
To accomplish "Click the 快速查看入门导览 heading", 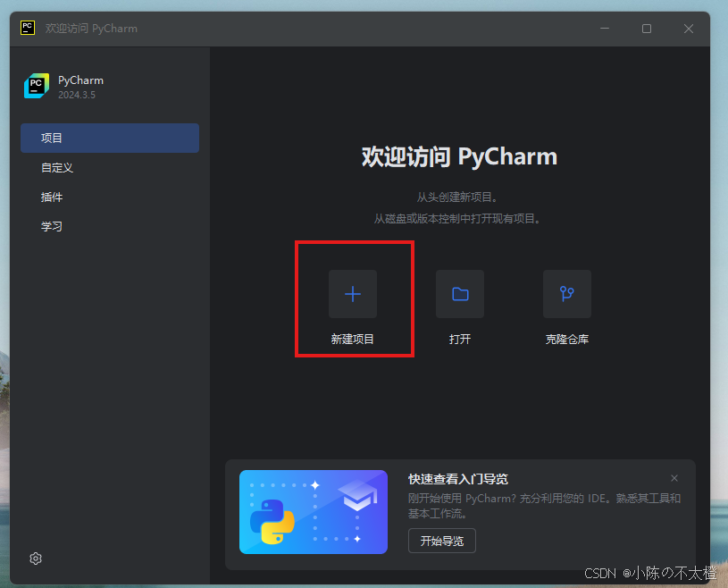I will click(x=457, y=479).
